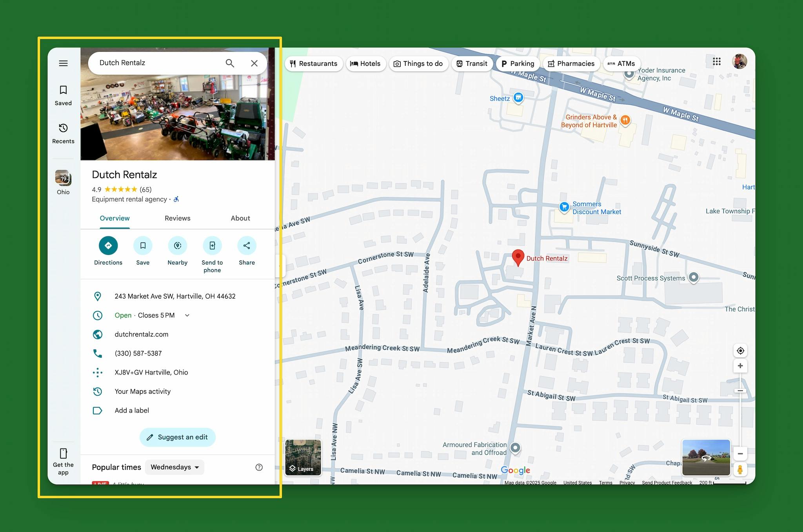Select the Pharmacies chip

coord(571,63)
